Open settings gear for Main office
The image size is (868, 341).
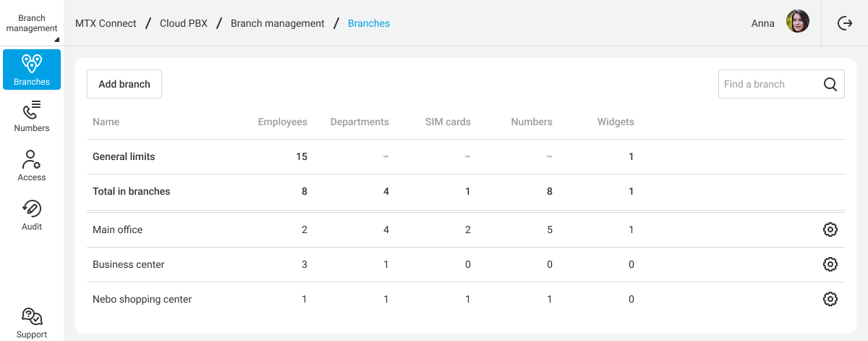click(830, 230)
